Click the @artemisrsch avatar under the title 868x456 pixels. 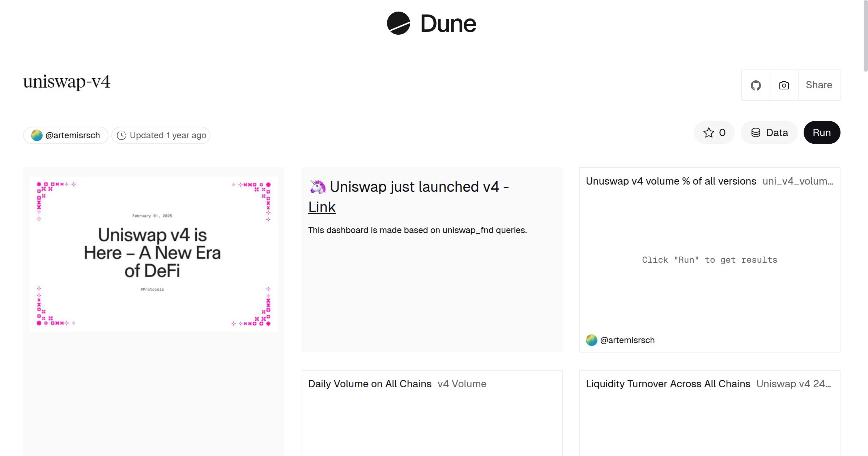pyautogui.click(x=37, y=135)
